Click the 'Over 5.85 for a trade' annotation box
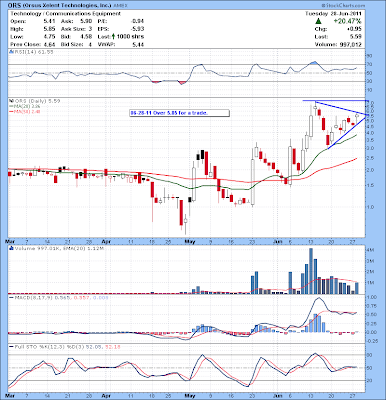Screen dimensions: 386x400 (x=179, y=113)
